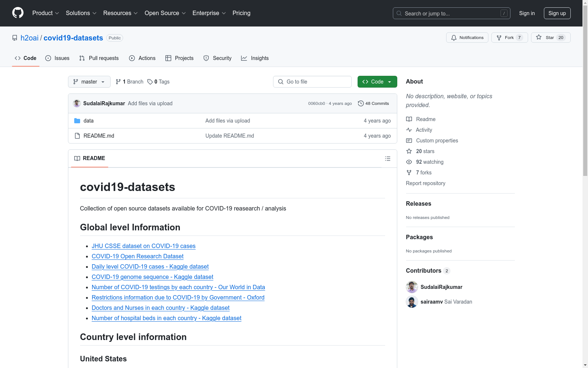
Task: Open the Security tab
Action: [218, 58]
